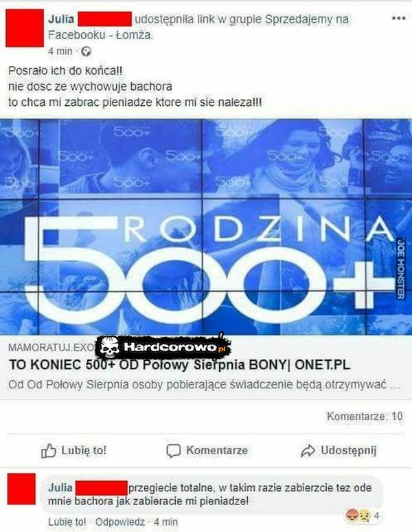Show all comments via Komentarze: 10
412x532 pixels.
point(365,417)
